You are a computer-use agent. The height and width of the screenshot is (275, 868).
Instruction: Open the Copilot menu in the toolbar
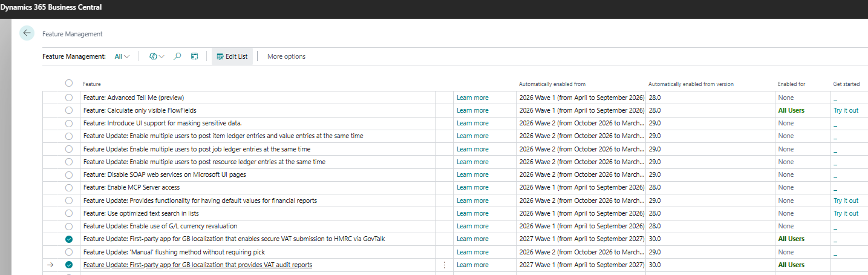pos(157,56)
